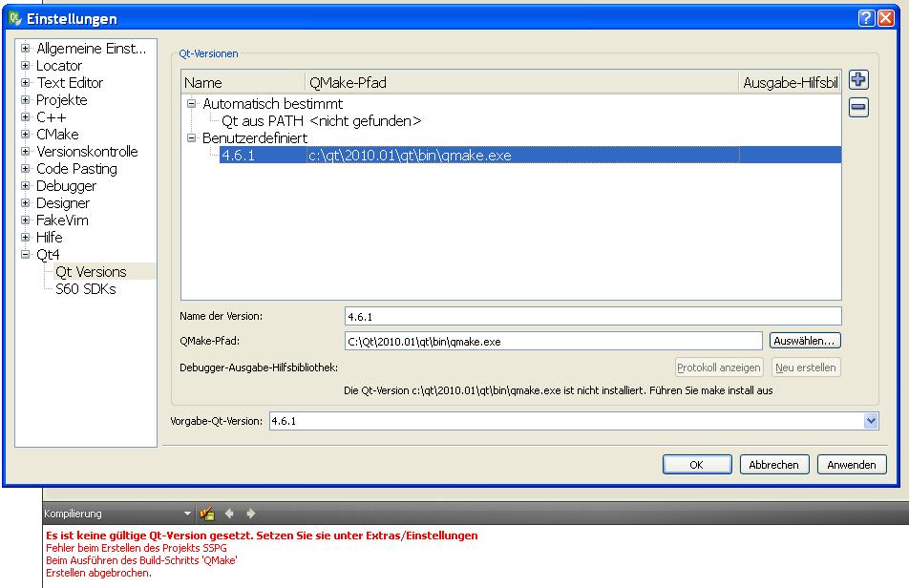Confirm settings with OK
The image size is (909, 588).
point(697,465)
